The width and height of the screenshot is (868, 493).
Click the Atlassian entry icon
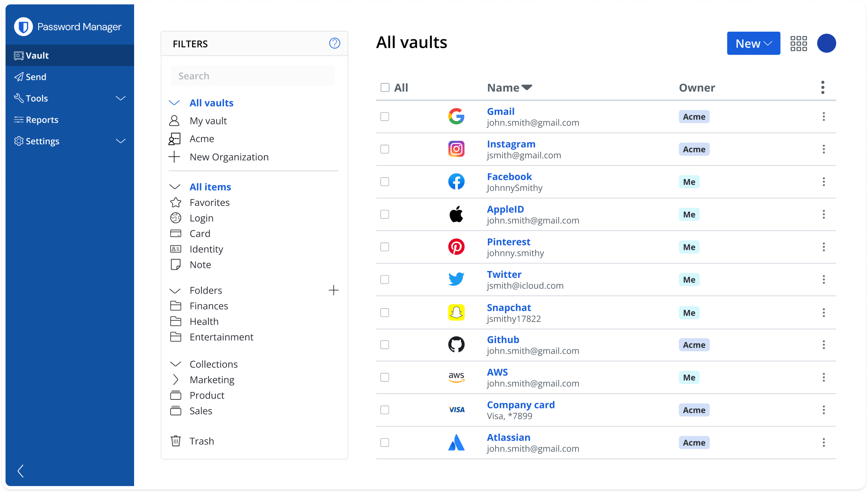pos(456,442)
